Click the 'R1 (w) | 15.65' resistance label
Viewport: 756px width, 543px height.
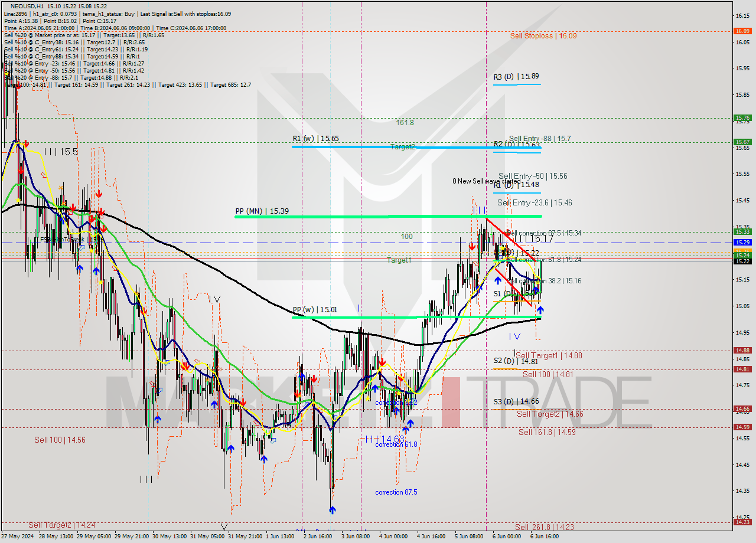[x=316, y=139]
